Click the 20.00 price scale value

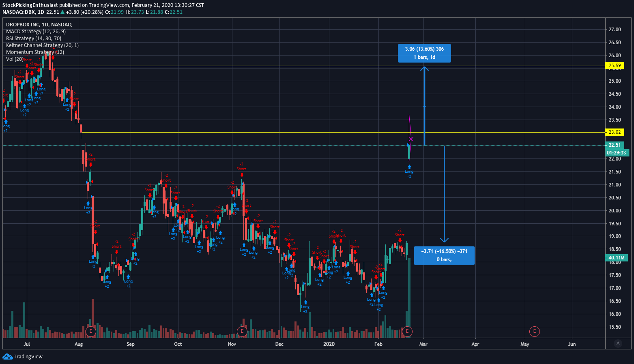point(615,211)
